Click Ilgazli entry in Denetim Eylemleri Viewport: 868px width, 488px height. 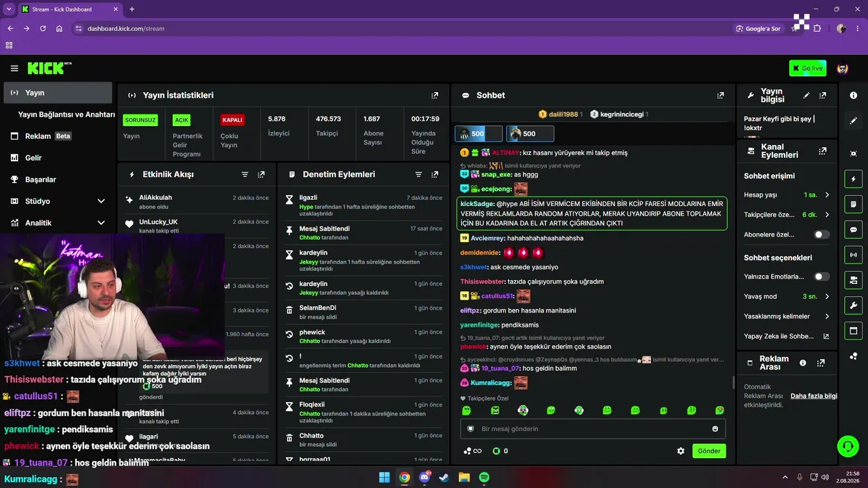(365, 205)
